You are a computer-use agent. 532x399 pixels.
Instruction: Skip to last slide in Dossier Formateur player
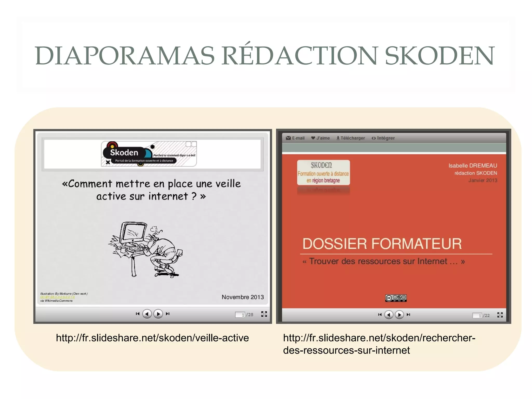[408, 315]
